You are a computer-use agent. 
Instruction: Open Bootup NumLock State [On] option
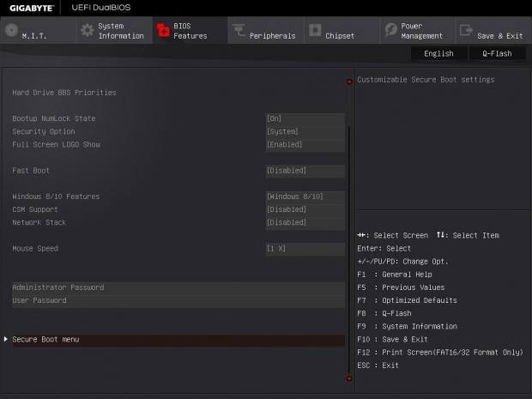point(305,118)
